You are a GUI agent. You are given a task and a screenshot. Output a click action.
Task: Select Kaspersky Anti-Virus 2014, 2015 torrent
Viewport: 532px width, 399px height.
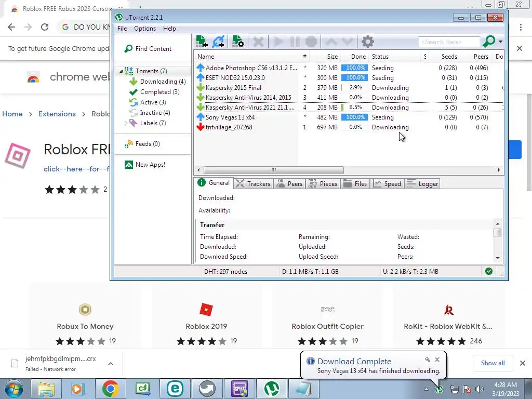click(349, 97)
